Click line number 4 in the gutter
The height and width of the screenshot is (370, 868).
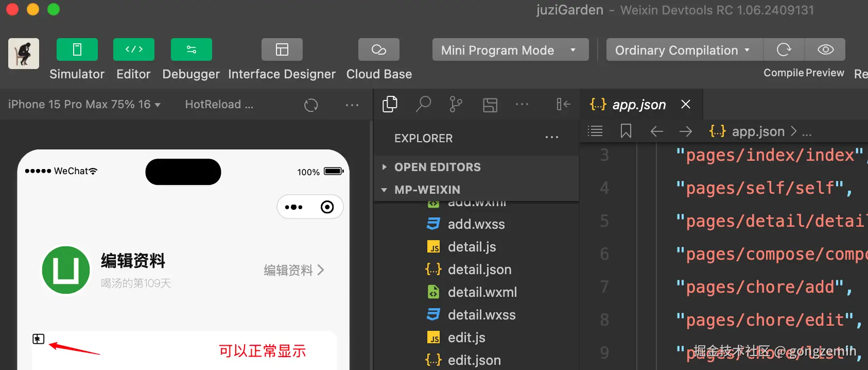pos(604,188)
